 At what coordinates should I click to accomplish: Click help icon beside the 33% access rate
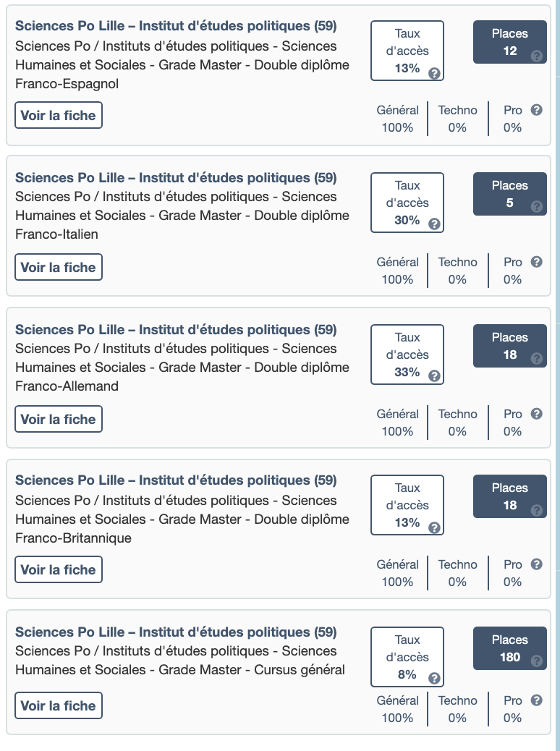point(434,376)
